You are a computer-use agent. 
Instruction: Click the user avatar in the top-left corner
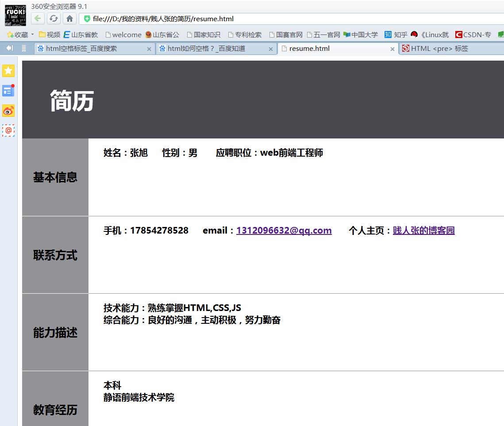[x=15, y=15]
